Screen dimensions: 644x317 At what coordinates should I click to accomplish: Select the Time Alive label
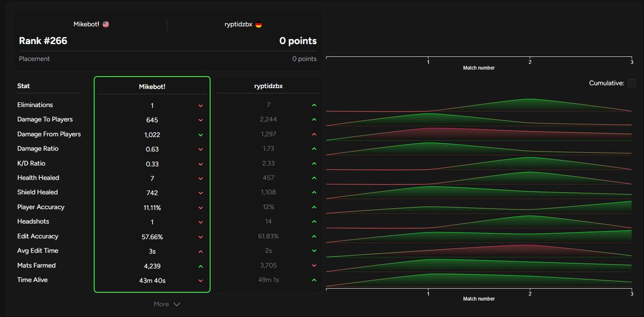32,279
